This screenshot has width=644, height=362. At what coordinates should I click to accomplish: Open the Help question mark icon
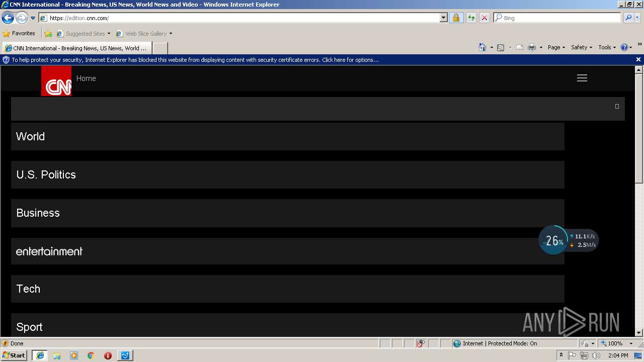click(624, 47)
